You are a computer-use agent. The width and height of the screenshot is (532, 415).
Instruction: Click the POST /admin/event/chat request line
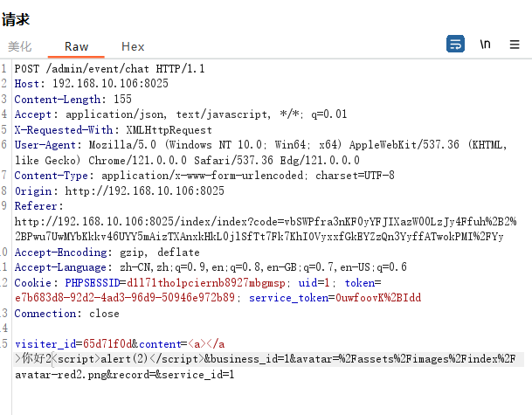click(x=109, y=69)
